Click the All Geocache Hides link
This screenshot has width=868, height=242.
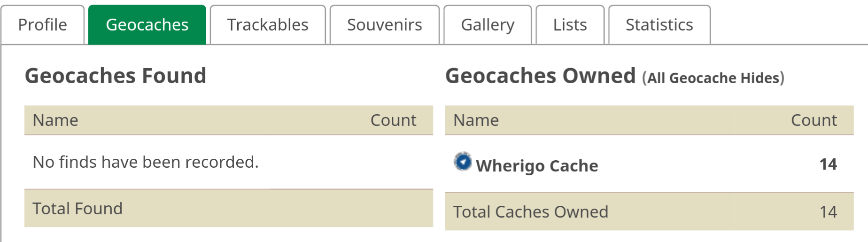point(713,78)
